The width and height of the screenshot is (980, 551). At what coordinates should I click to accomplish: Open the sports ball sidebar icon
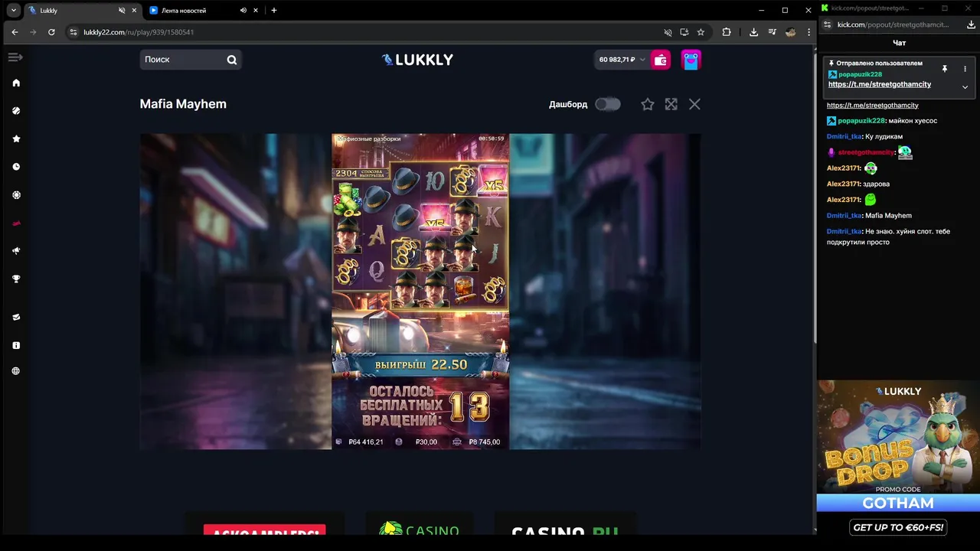pyautogui.click(x=16, y=111)
